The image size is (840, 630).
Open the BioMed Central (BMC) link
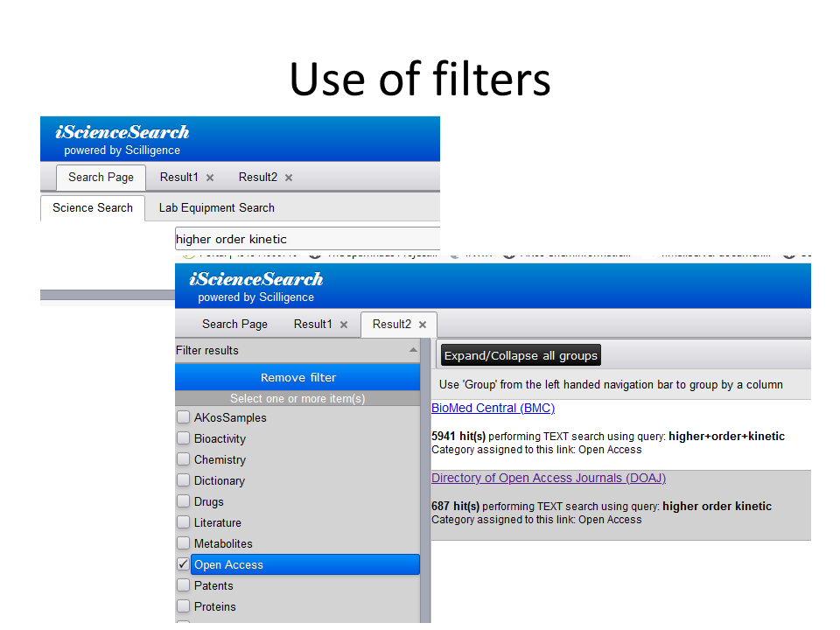493,409
